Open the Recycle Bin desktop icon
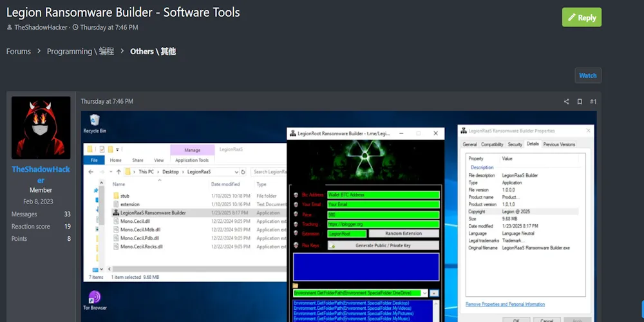This screenshot has height=322, width=644. point(95,124)
